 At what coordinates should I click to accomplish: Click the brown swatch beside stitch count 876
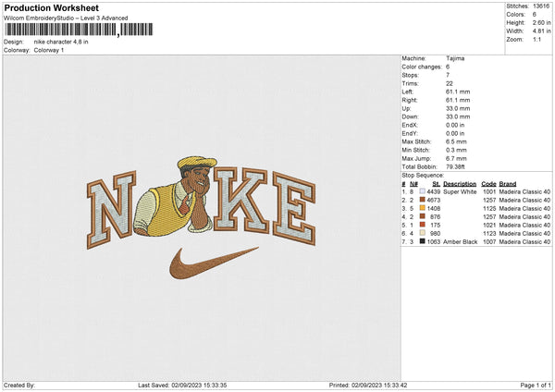[423, 216]
